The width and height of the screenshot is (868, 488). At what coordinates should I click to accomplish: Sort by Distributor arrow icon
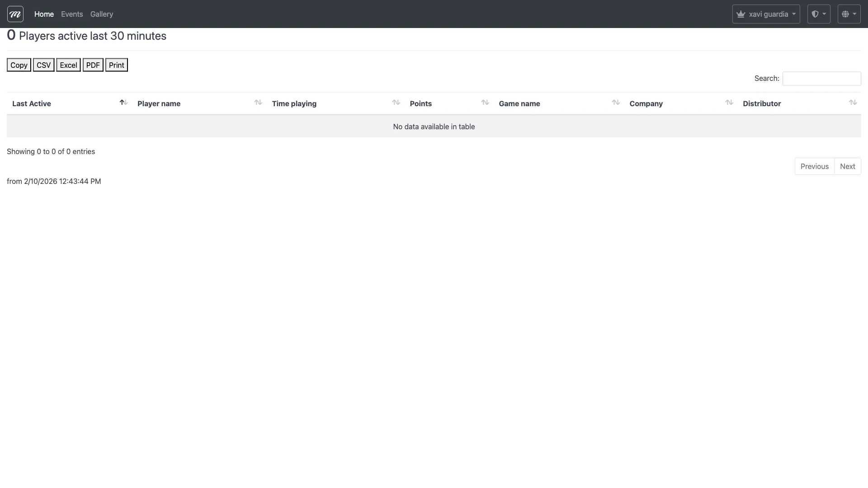pyautogui.click(x=853, y=103)
